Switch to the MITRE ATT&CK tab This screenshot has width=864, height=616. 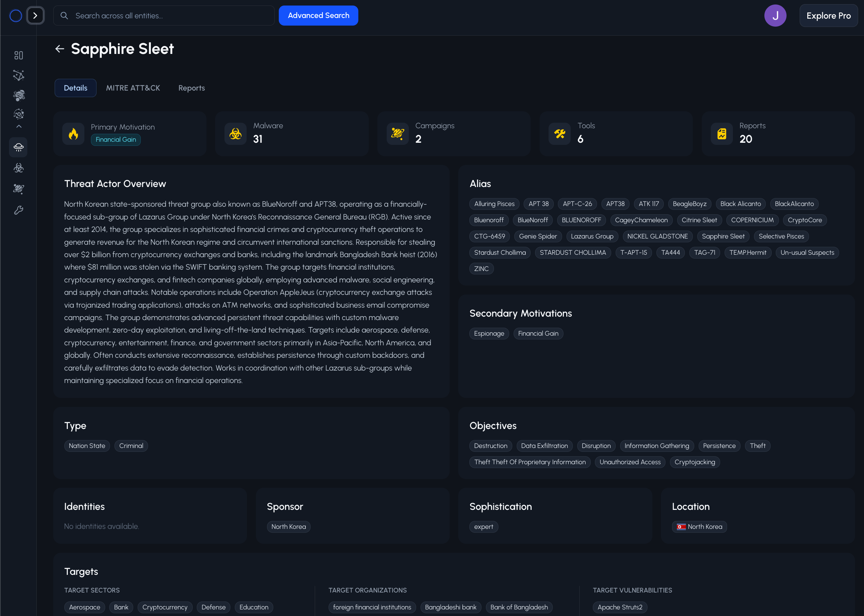point(133,88)
